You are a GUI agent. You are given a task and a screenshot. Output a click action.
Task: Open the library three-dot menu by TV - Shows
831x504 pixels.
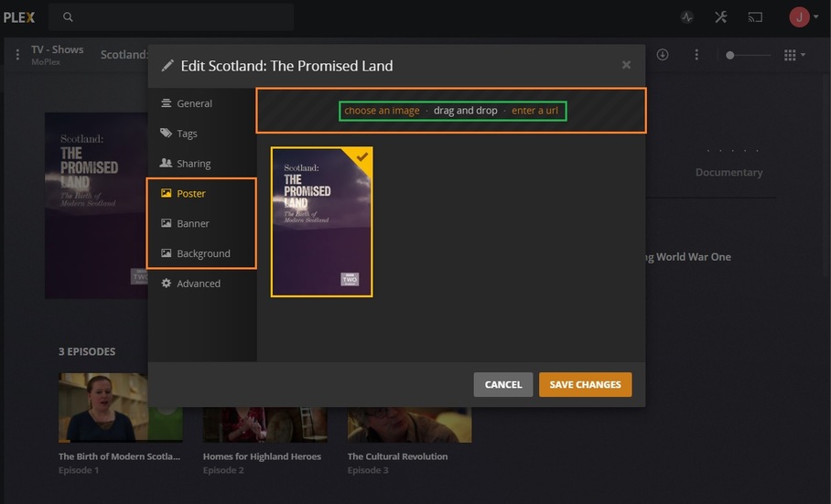tap(17, 55)
